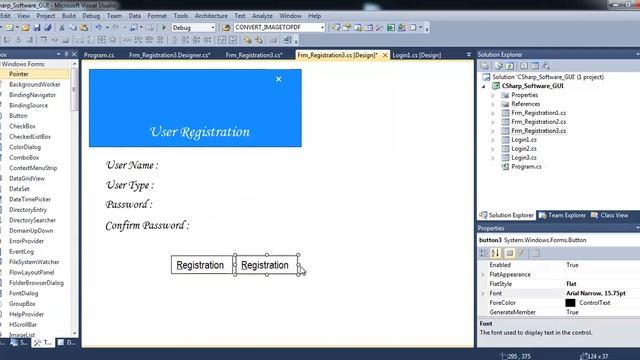Image resolution: width=640 pixels, height=360 pixels.
Task: Click View Code icon in Solution Explorer toolbar
Action: (x=524, y=66)
